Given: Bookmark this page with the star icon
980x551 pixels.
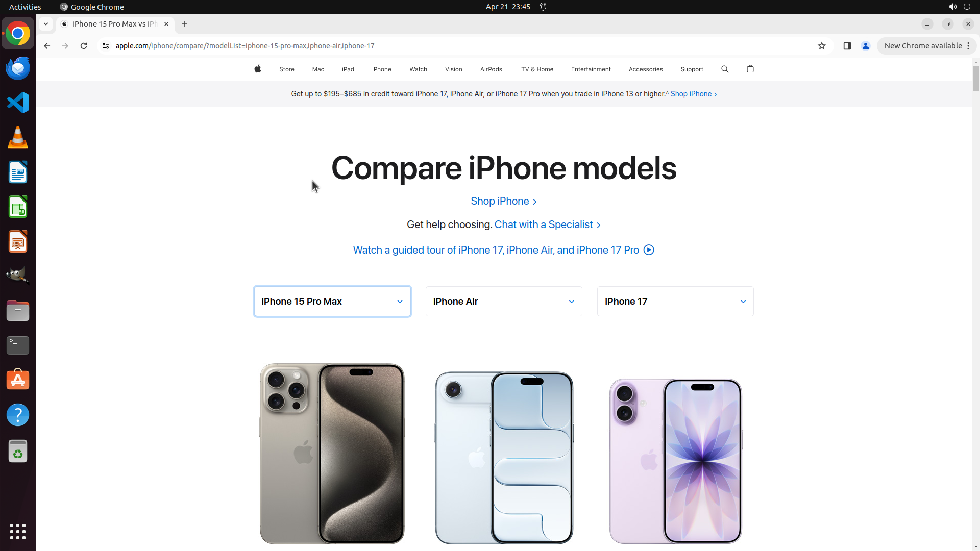Looking at the screenshot, I should tap(822, 46).
